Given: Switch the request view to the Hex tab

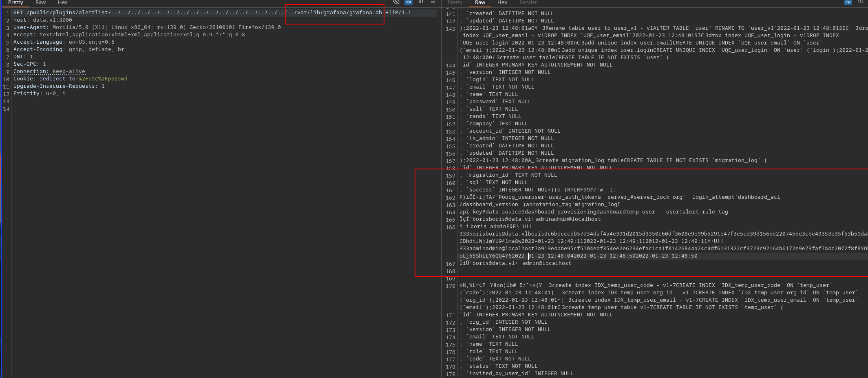Looking at the screenshot, I should point(62,3).
